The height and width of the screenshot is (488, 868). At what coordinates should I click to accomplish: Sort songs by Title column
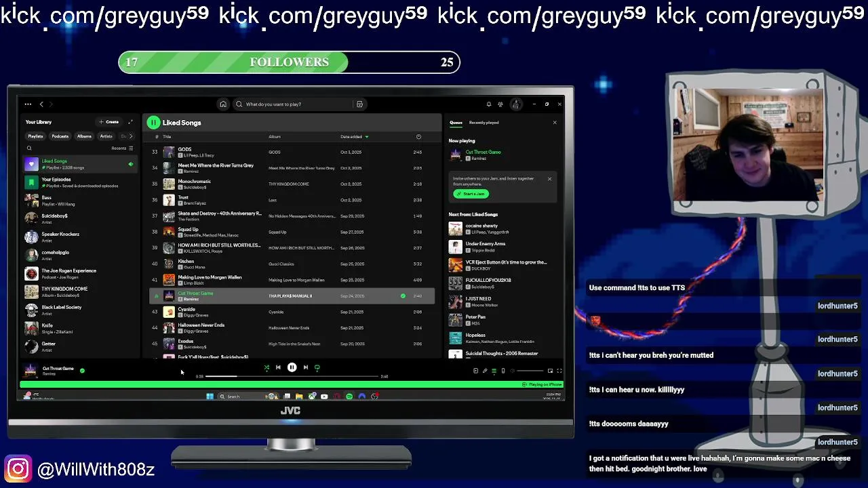(167, 137)
